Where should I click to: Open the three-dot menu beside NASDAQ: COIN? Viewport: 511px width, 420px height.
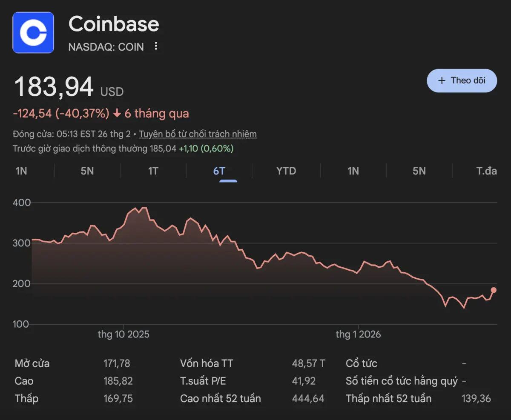pyautogui.click(x=156, y=46)
